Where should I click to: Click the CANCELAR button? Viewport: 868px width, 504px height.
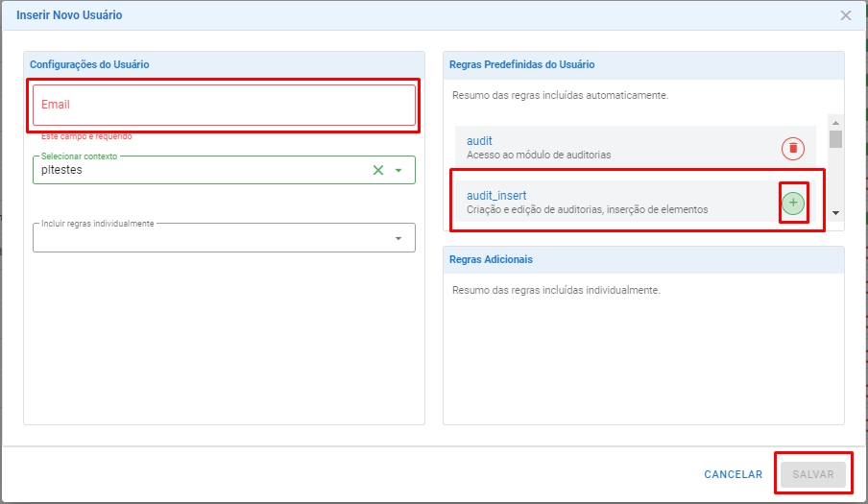pyautogui.click(x=733, y=474)
